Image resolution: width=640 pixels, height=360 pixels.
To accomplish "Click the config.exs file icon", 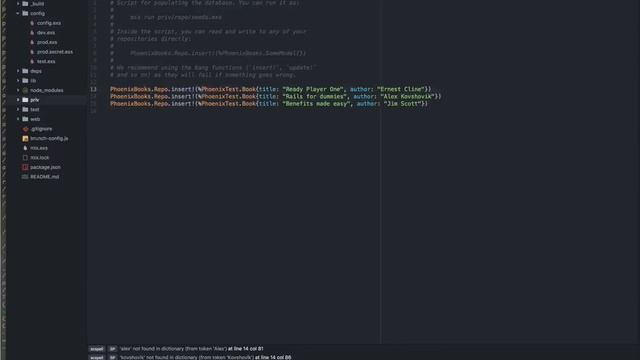I will click(x=32, y=23).
